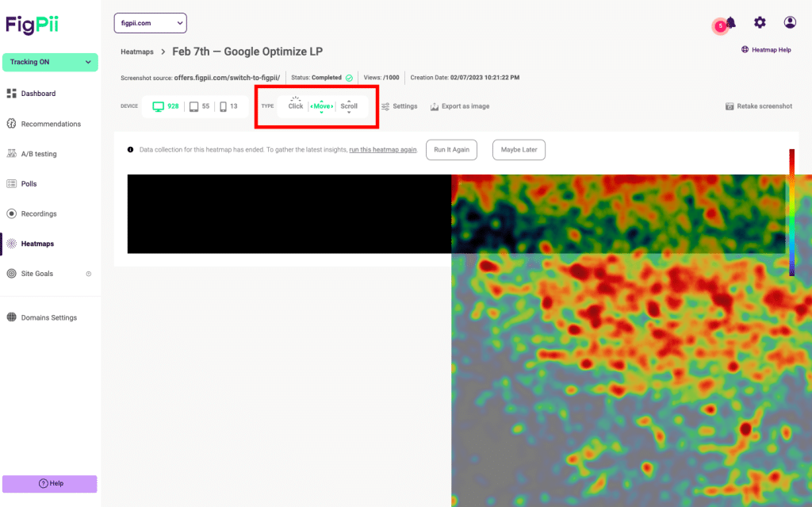Switch heatmap type to Click
This screenshot has width=812, height=507.
295,106
